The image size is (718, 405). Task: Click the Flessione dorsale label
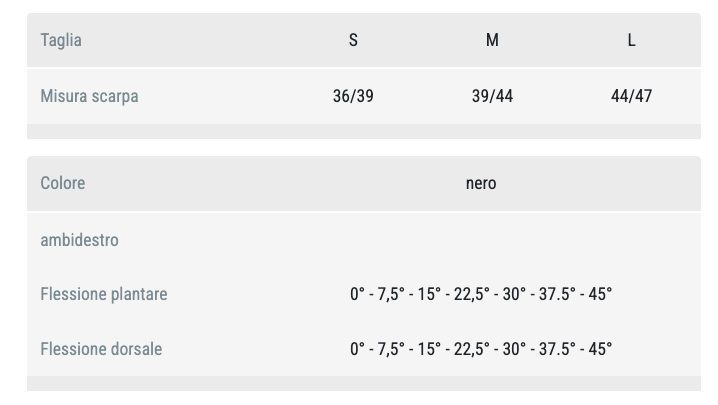pyautogui.click(x=101, y=350)
